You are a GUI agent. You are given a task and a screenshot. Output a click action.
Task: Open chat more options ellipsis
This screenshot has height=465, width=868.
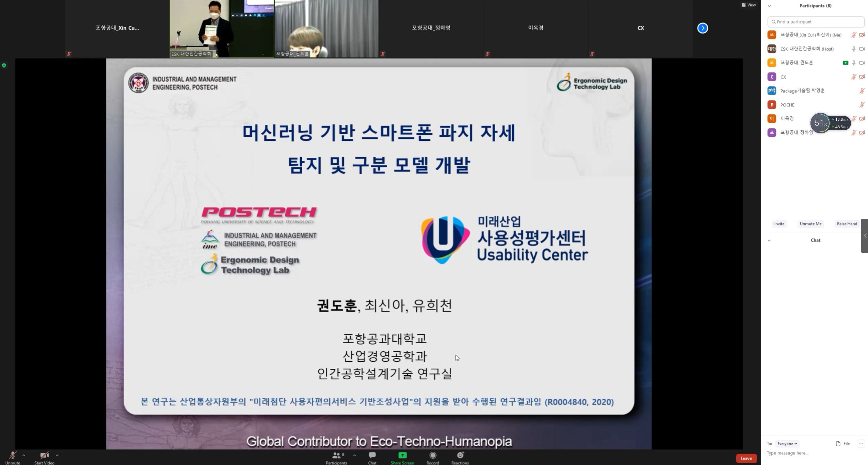(861, 444)
